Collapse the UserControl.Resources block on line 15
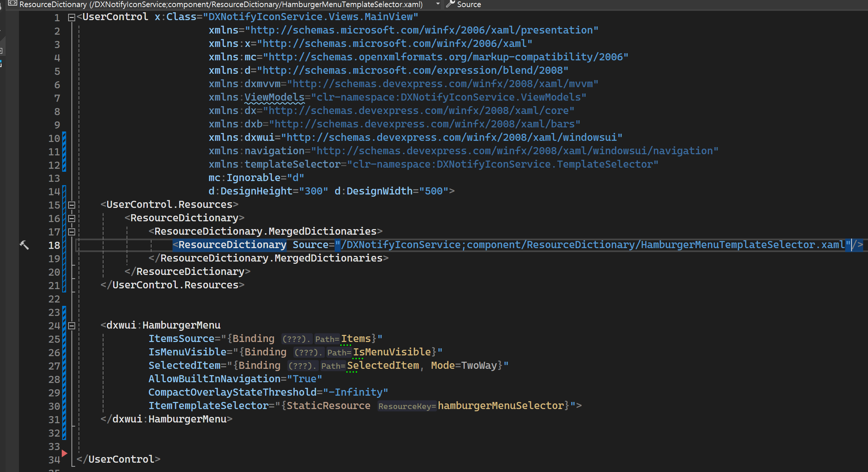This screenshot has height=472, width=868. click(x=72, y=205)
